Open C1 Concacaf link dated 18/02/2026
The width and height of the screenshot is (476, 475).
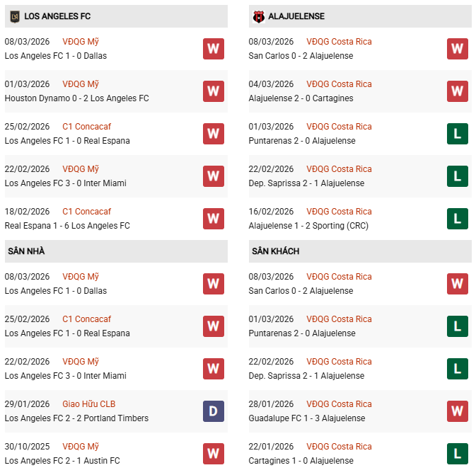coord(86,212)
